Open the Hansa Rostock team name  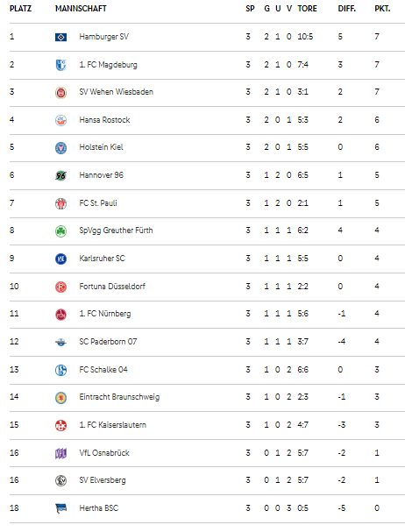pyautogui.click(x=104, y=120)
